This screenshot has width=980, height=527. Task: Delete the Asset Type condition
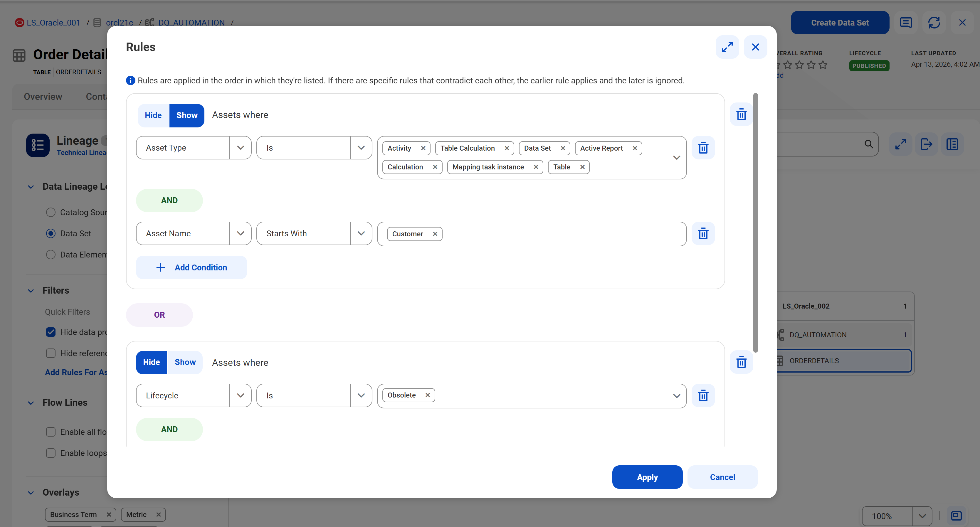coord(703,147)
